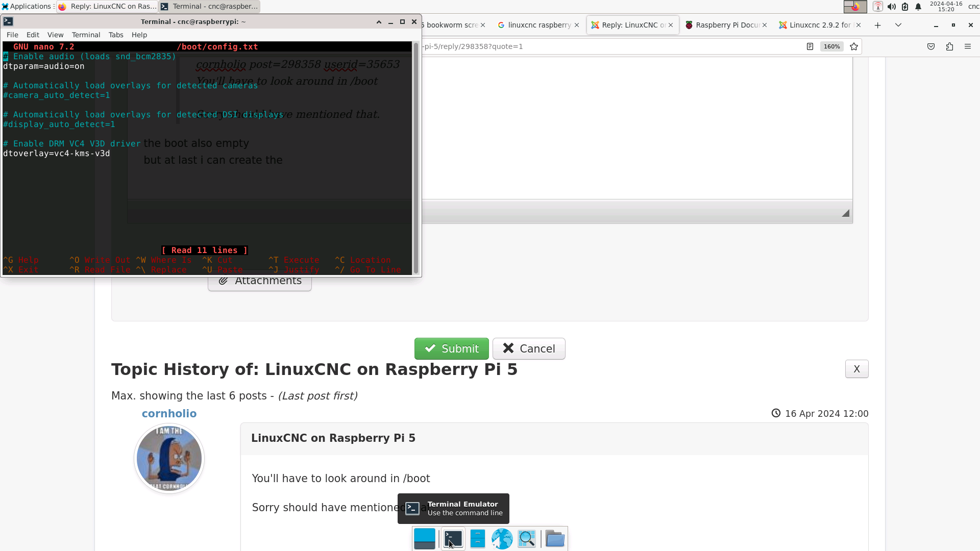Image resolution: width=980 pixels, height=551 pixels.
Task: Open the Terminal Emulator dock icon
Action: tap(453, 539)
